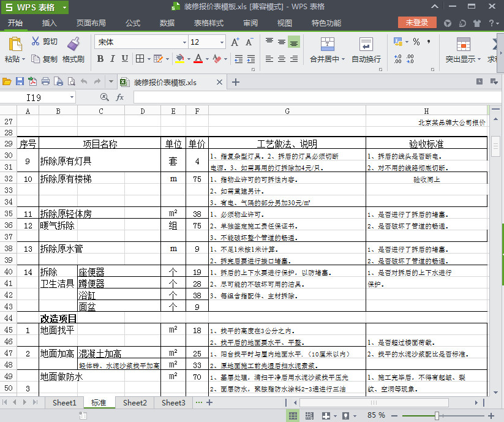Apply percent number format

[x=416, y=42]
